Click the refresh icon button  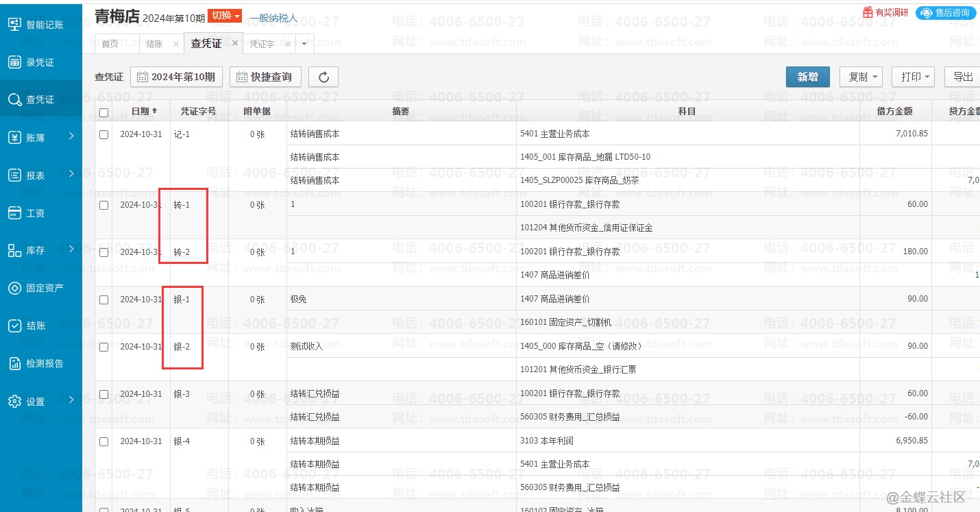(x=323, y=77)
